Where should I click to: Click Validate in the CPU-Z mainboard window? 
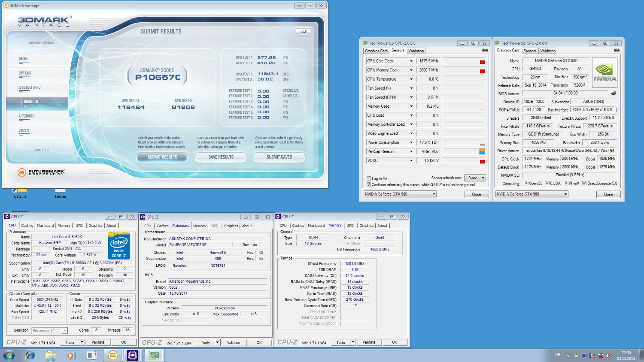pos(234,343)
